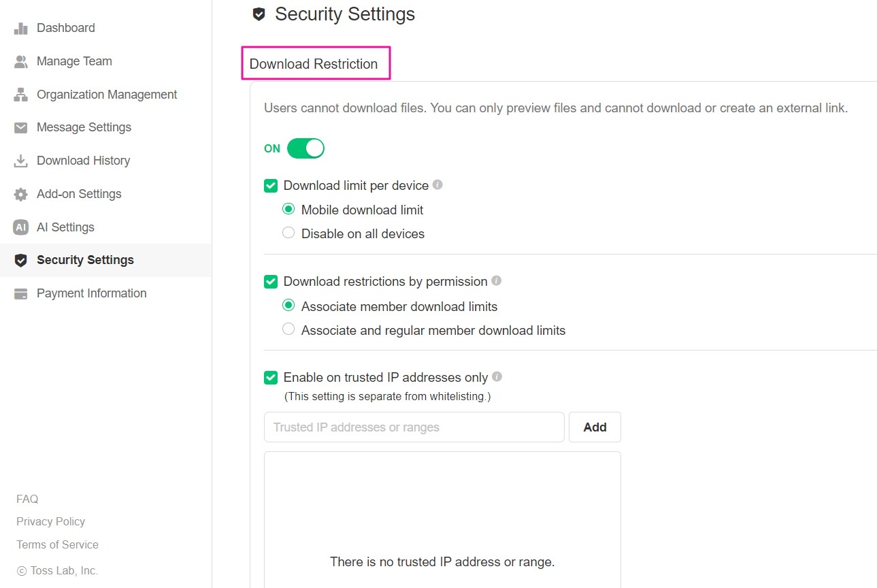Click the Payment Information card icon
The width and height of the screenshot is (877, 588).
[x=21, y=293]
